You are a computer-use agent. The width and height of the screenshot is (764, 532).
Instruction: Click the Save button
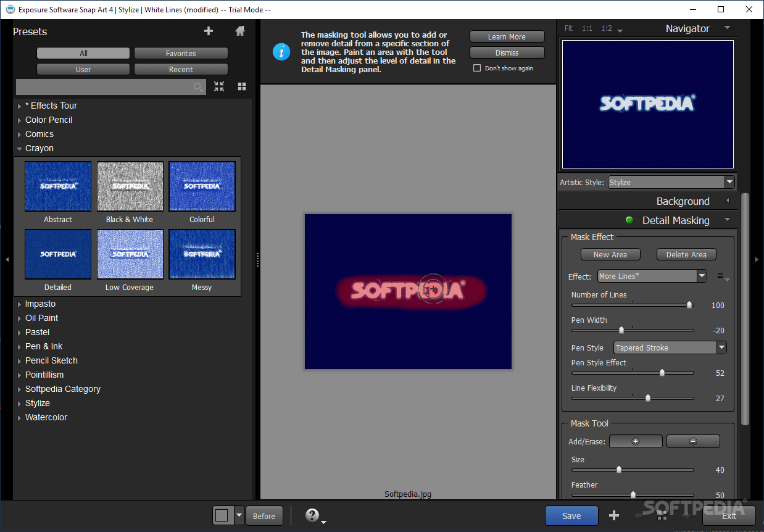click(571, 516)
